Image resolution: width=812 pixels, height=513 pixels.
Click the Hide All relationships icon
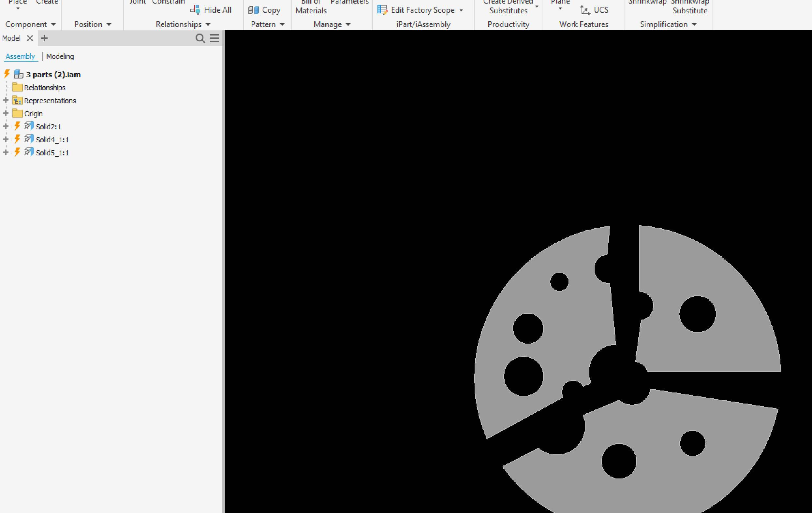[x=195, y=10]
